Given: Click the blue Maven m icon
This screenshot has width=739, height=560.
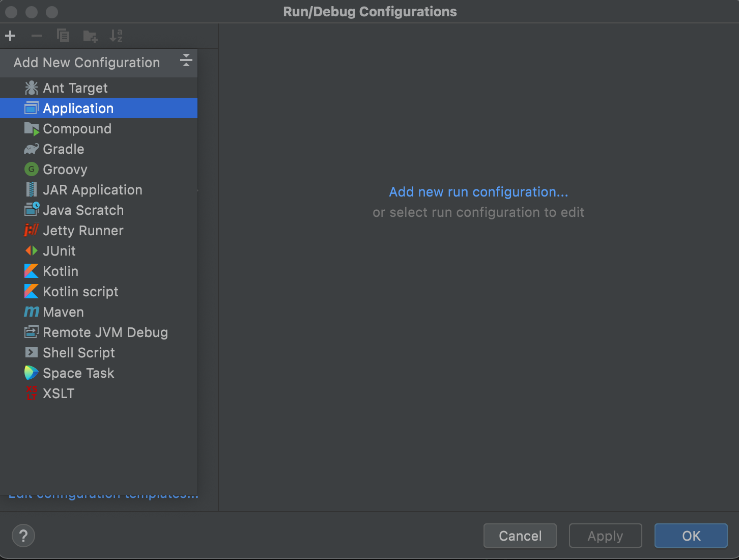Looking at the screenshot, I should (32, 312).
